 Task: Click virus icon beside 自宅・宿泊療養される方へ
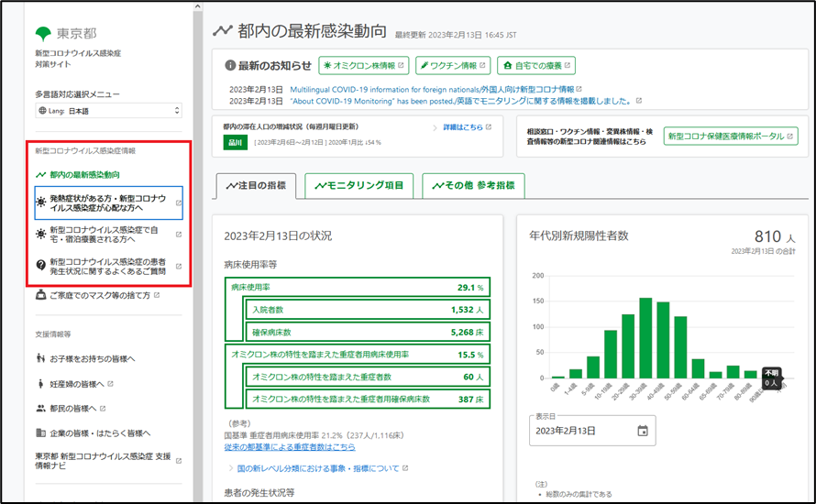click(40, 234)
